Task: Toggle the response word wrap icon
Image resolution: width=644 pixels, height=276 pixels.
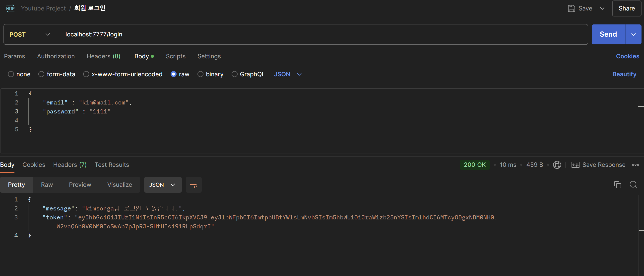Action: [193, 185]
